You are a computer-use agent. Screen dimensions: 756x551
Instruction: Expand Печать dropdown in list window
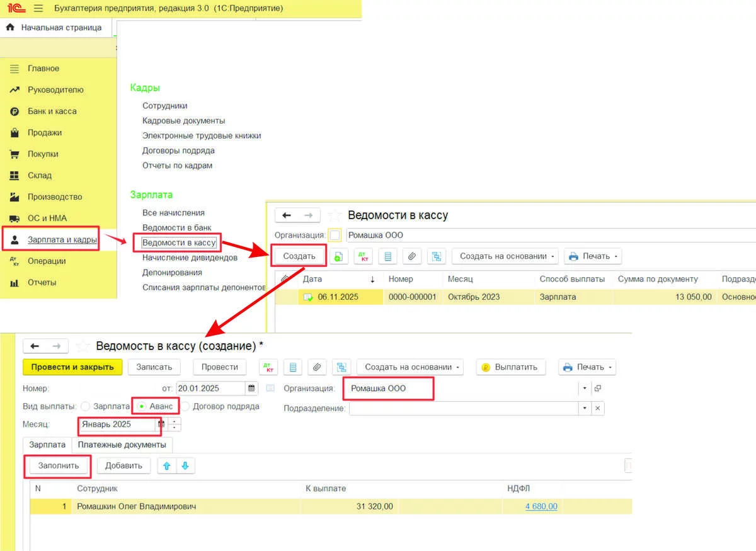pos(593,256)
